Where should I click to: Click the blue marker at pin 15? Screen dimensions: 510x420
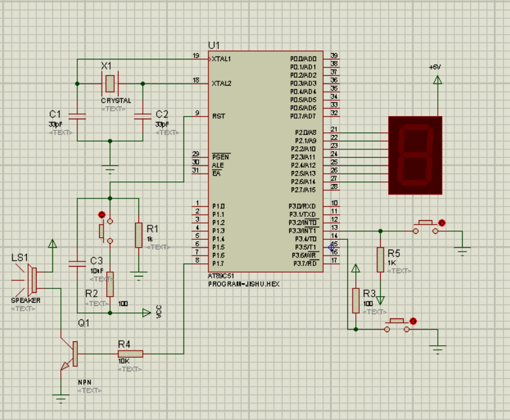pos(331,248)
